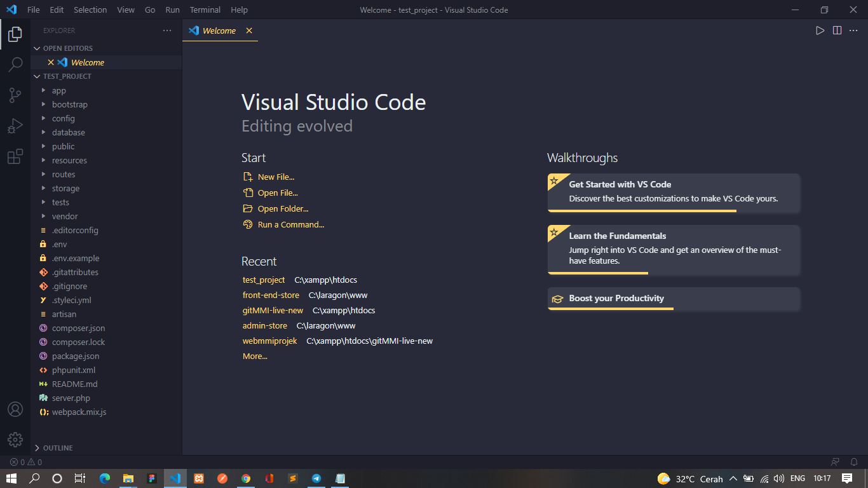868x488 pixels.
Task: Open File Explorer from taskbar
Action: click(x=128, y=478)
